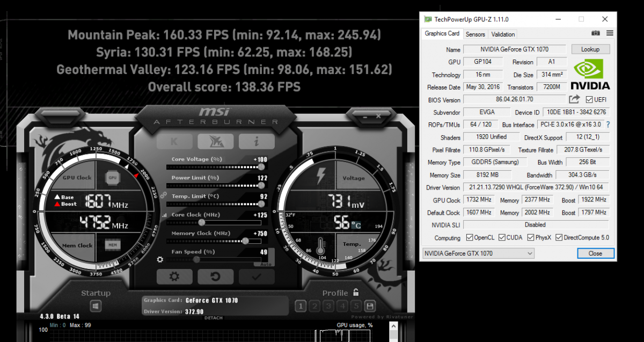The width and height of the screenshot is (644, 342).
Task: Take GPU-Z screenshot with camera icon
Action: point(596,33)
